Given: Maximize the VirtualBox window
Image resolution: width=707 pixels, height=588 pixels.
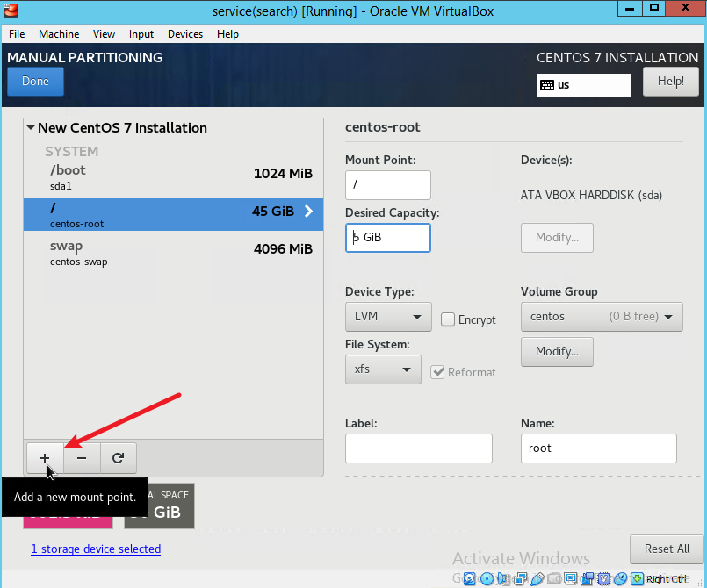Looking at the screenshot, I should (653, 8).
